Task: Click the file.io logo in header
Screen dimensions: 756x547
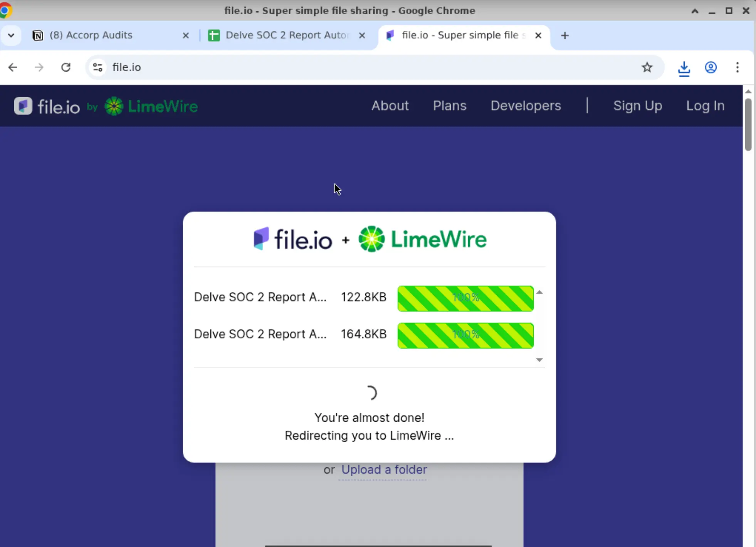Action: click(47, 106)
